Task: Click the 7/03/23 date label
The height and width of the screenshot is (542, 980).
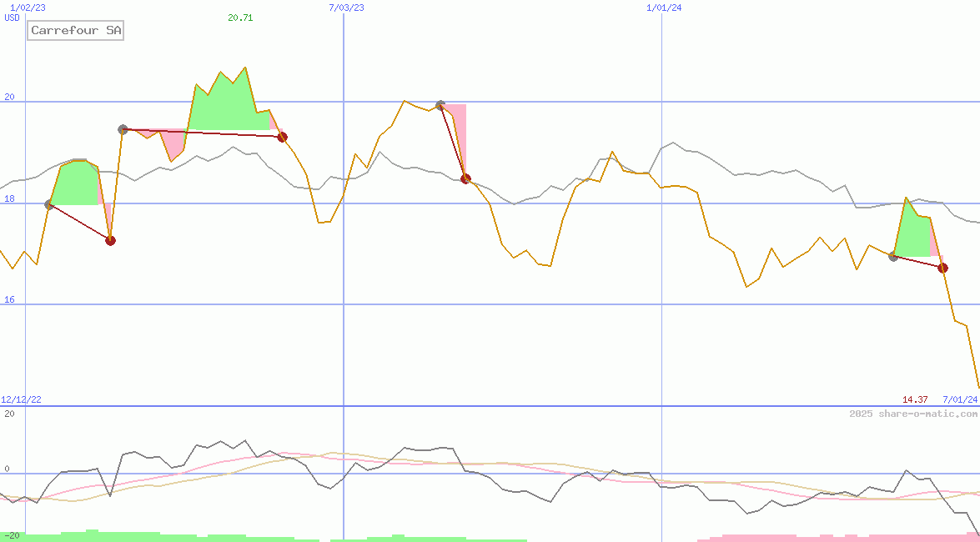Action: 346,8
